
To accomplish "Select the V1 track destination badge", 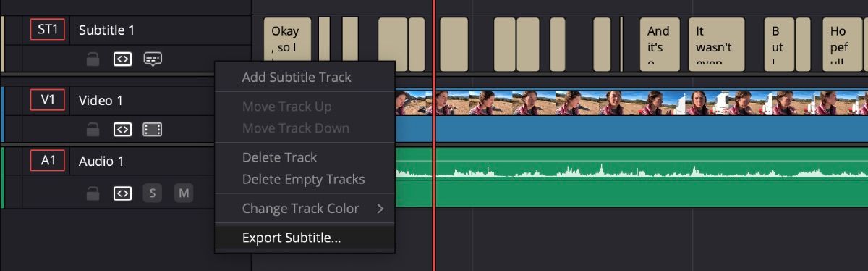I will click(48, 100).
